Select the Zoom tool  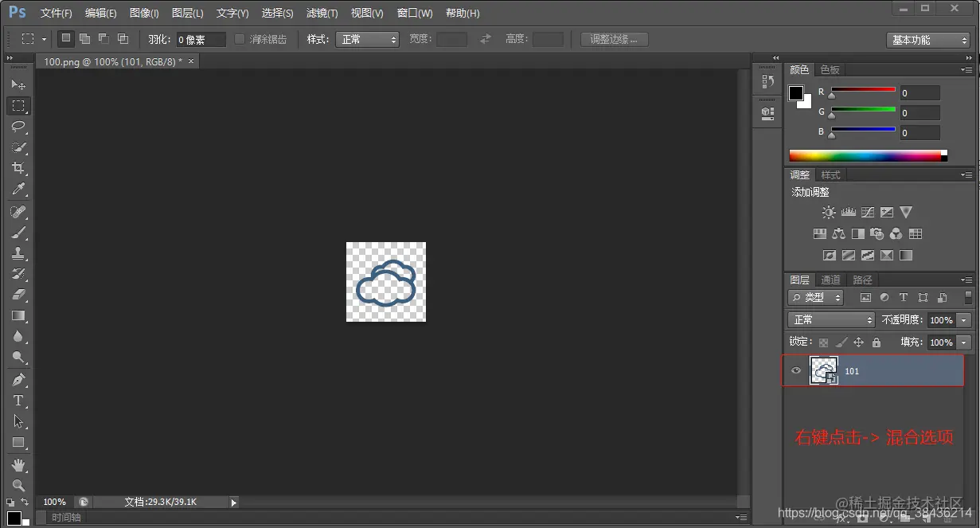[18, 485]
